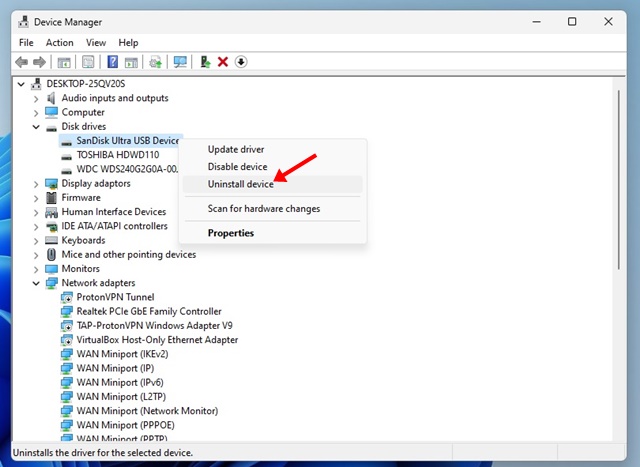Click the red X Uninstall device toolbar icon
640x467 pixels.
click(223, 62)
